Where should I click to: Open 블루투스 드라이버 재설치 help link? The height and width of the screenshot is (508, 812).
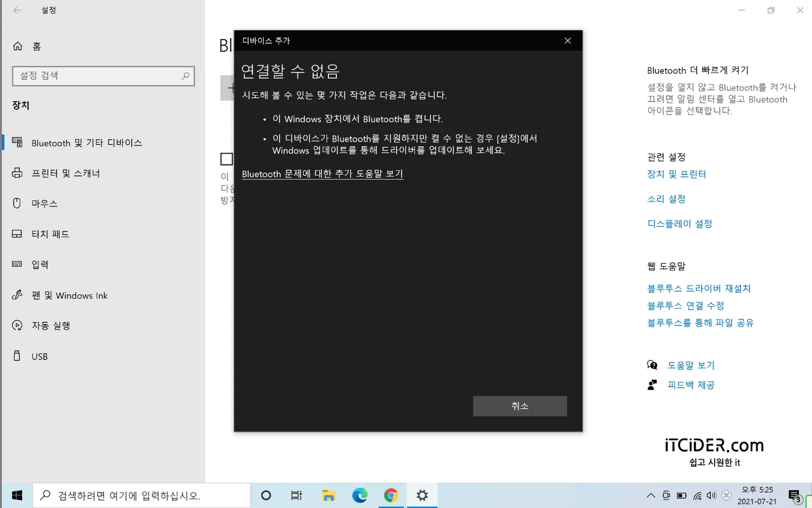pyautogui.click(x=699, y=288)
